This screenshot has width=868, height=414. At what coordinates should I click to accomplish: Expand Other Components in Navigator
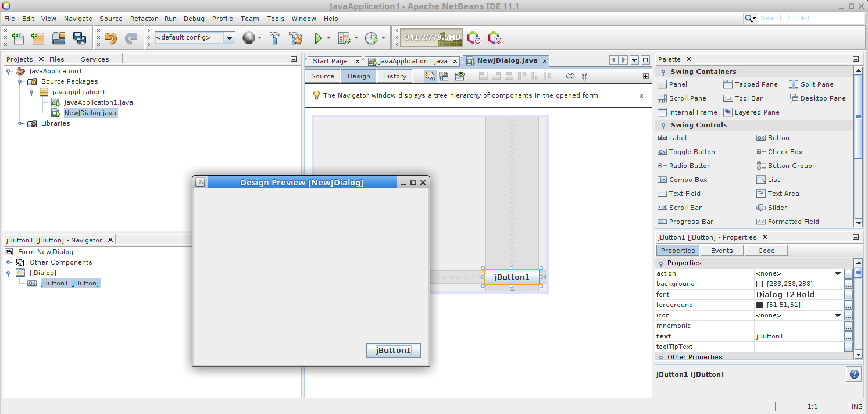pos(9,262)
